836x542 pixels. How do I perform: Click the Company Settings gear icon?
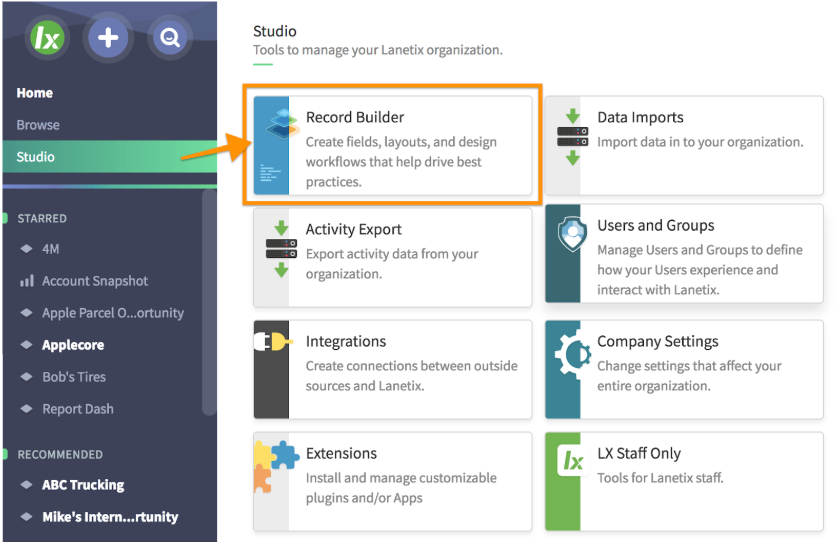click(x=573, y=353)
